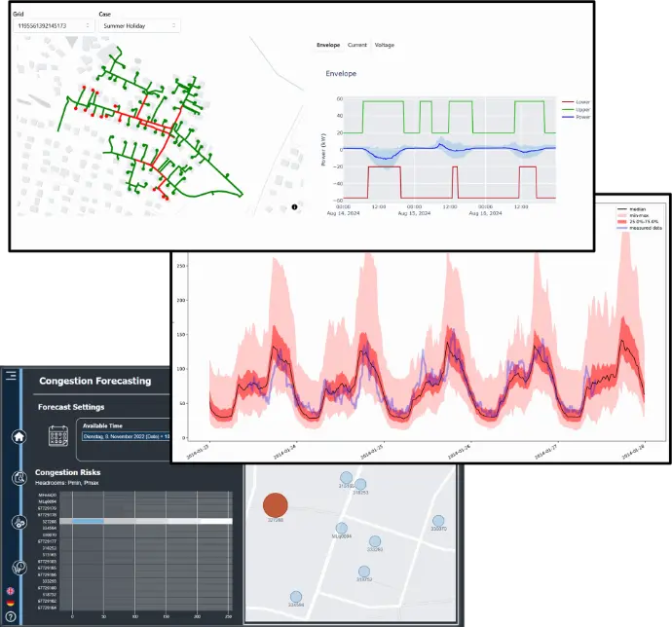Open the settings gears sidebar icon

(18, 522)
